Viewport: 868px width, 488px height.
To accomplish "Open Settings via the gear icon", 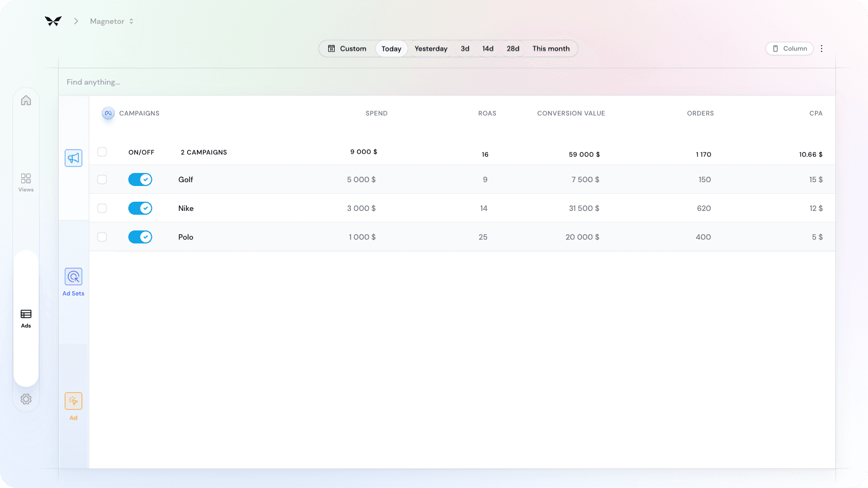I will [25, 399].
